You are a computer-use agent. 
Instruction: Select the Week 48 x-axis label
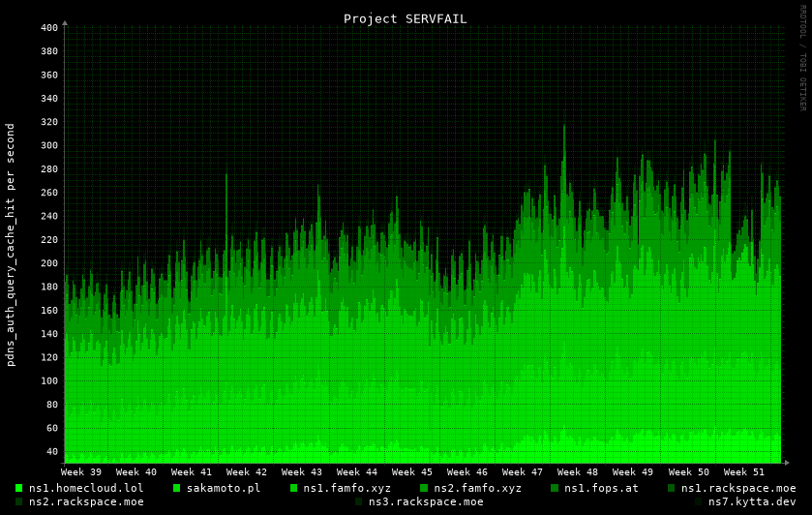coord(578,472)
